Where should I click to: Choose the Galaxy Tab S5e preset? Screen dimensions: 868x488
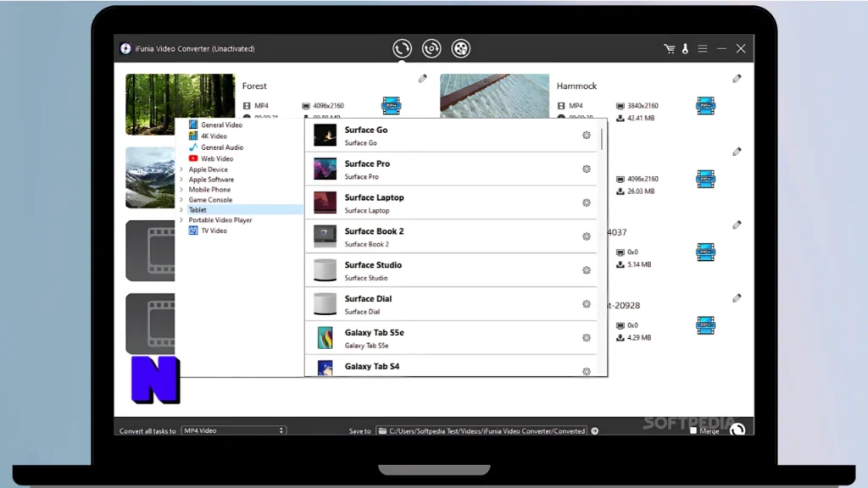click(x=451, y=337)
